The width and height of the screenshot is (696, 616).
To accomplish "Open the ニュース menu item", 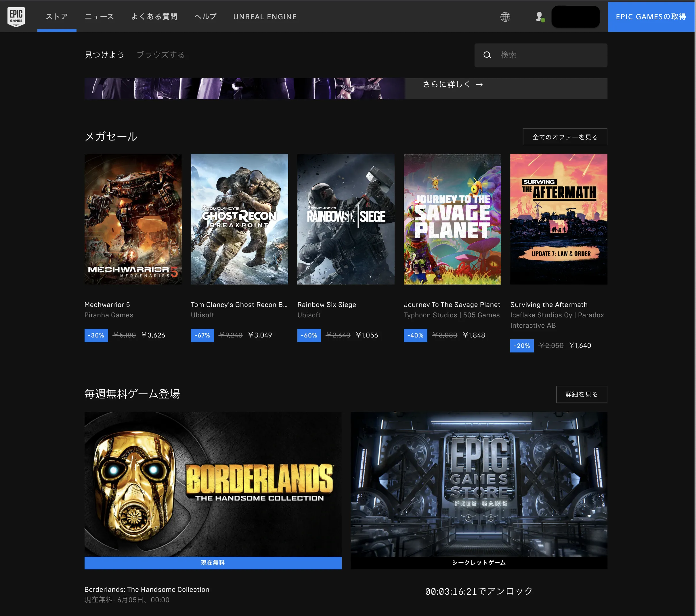I will pos(100,16).
